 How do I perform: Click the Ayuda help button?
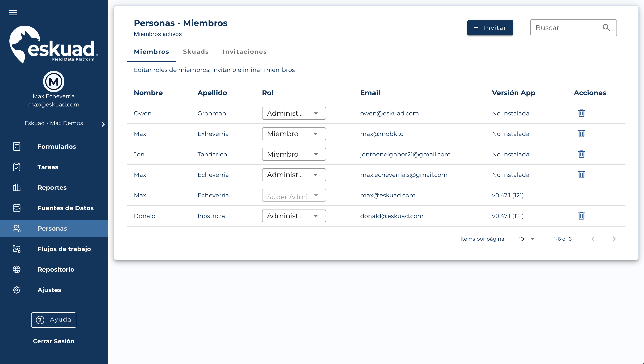[x=54, y=320]
